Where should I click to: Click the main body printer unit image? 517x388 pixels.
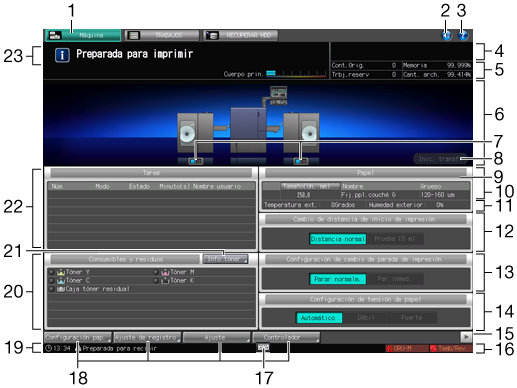click(x=248, y=129)
